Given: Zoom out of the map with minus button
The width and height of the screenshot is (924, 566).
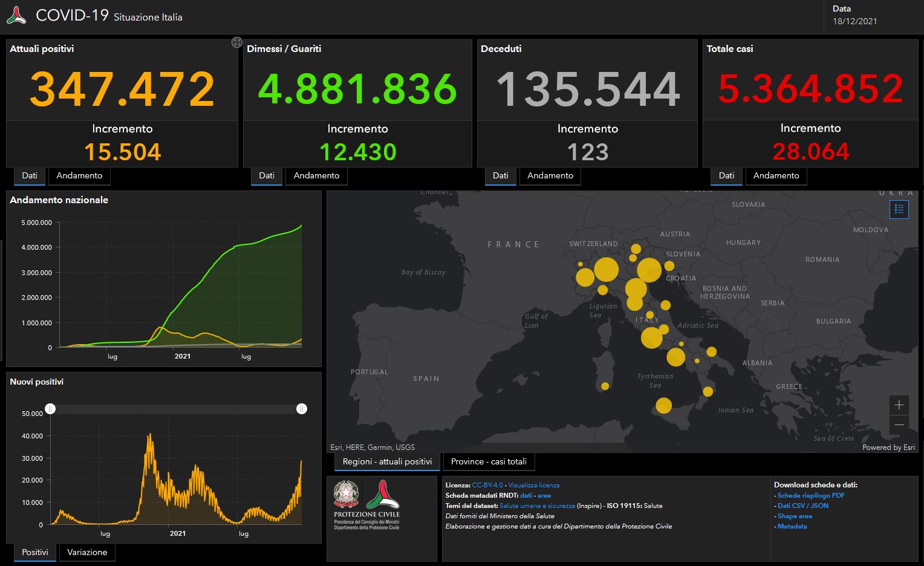Looking at the screenshot, I should pyautogui.click(x=899, y=424).
